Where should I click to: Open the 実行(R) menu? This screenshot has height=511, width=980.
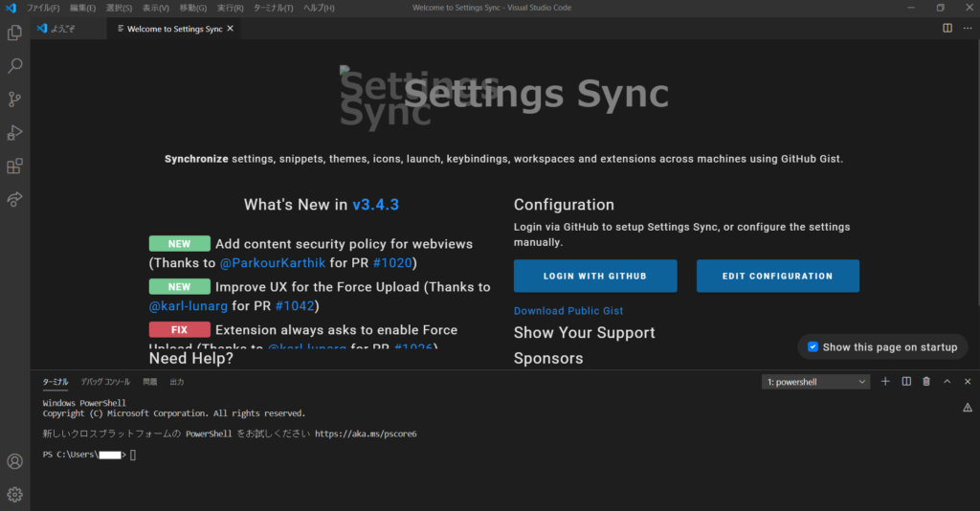230,8
